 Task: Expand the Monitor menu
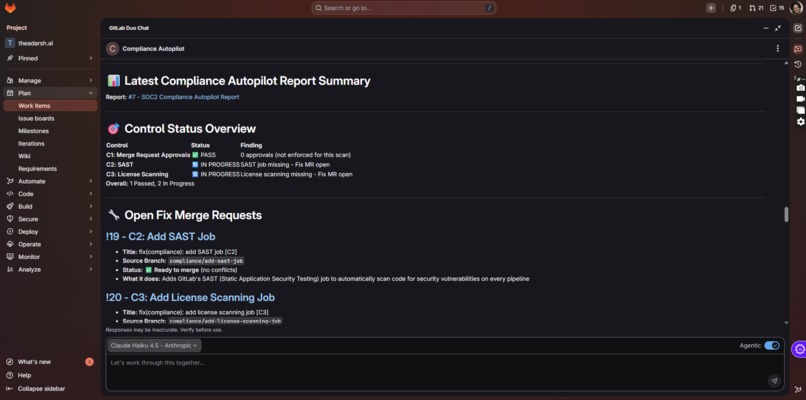pos(49,257)
